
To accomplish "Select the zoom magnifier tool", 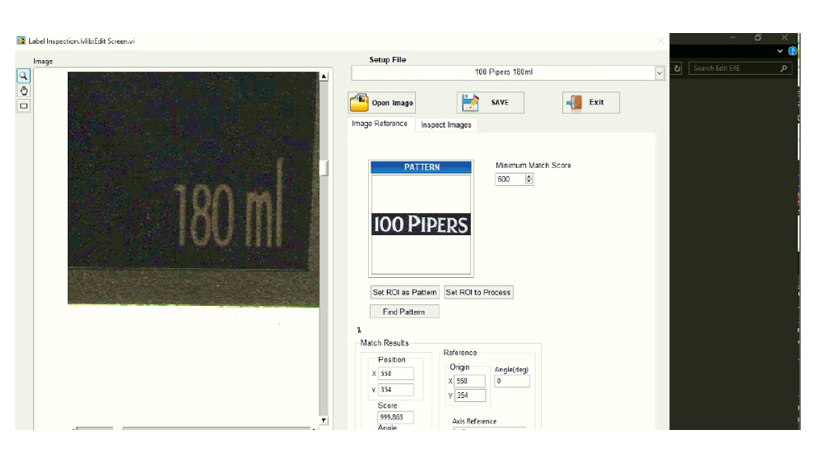I will pos(24,76).
